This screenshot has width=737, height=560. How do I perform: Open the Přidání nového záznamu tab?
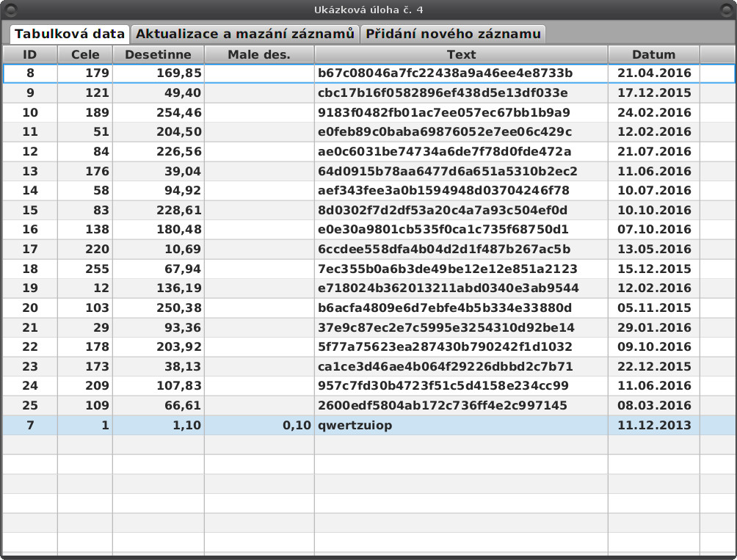click(x=453, y=34)
